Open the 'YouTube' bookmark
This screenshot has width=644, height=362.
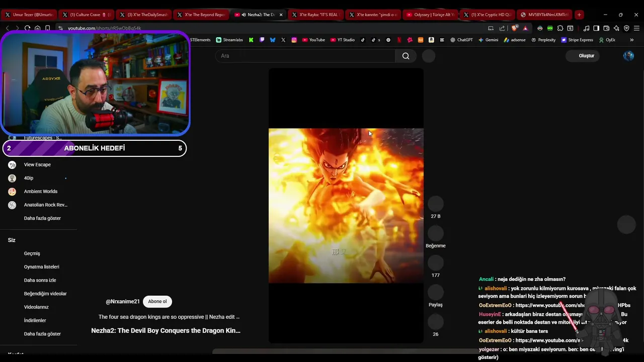313,40
